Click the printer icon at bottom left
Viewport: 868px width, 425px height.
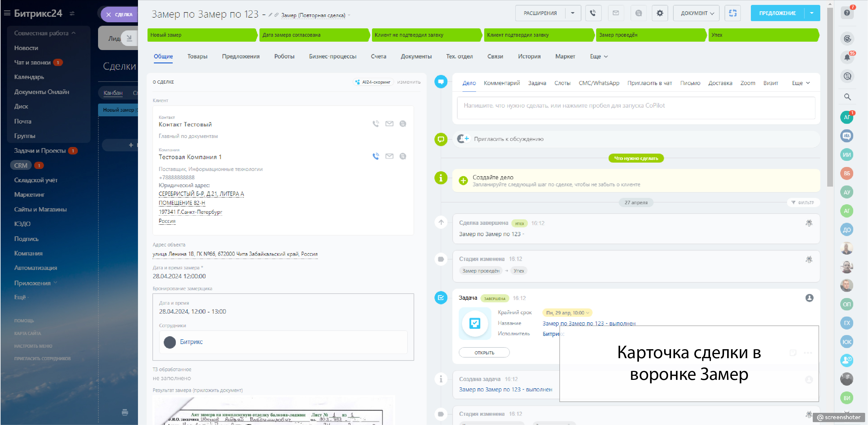[125, 412]
